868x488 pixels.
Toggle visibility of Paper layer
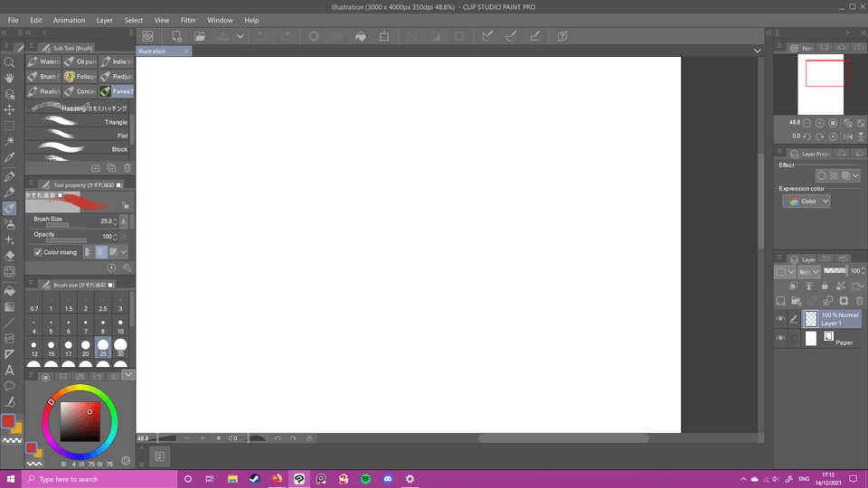pyautogui.click(x=780, y=338)
